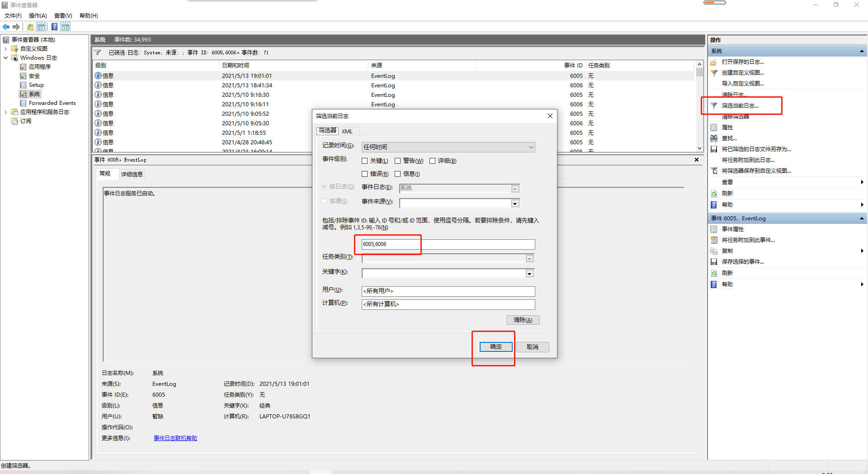This screenshot has height=474, width=868.
Task: Collapse the 系统 actions section
Action: 862,51
